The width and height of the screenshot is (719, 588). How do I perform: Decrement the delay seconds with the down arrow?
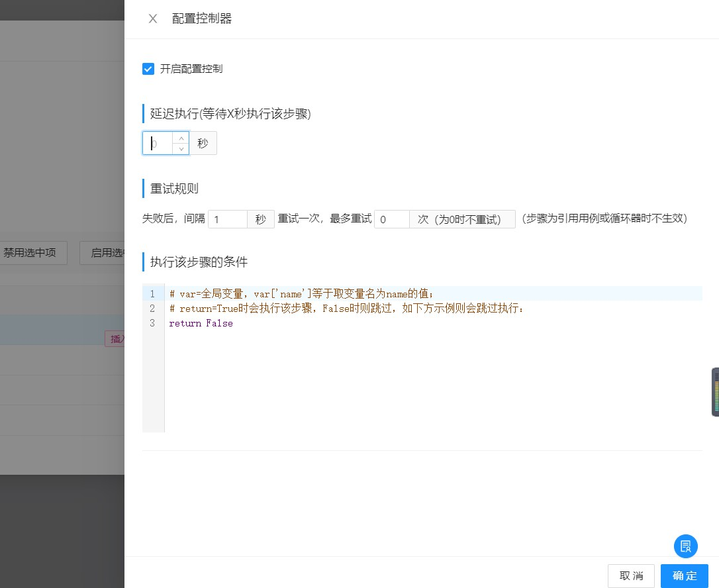pos(181,148)
